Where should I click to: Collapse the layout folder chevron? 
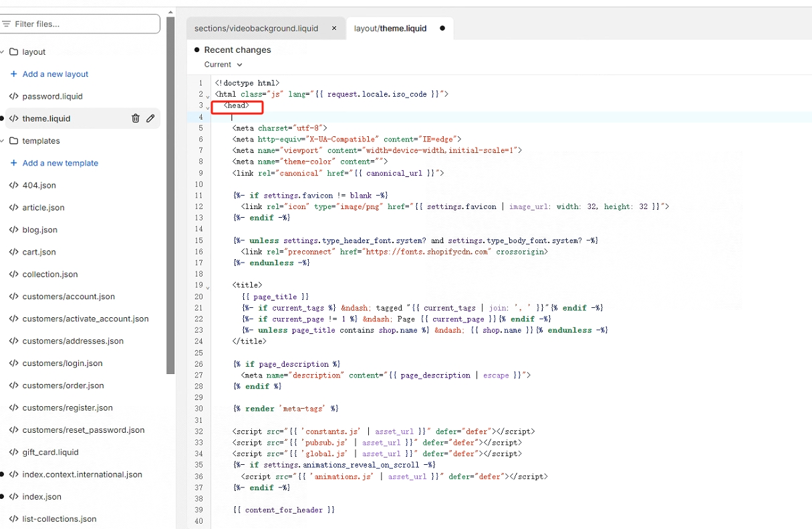(x=3, y=52)
